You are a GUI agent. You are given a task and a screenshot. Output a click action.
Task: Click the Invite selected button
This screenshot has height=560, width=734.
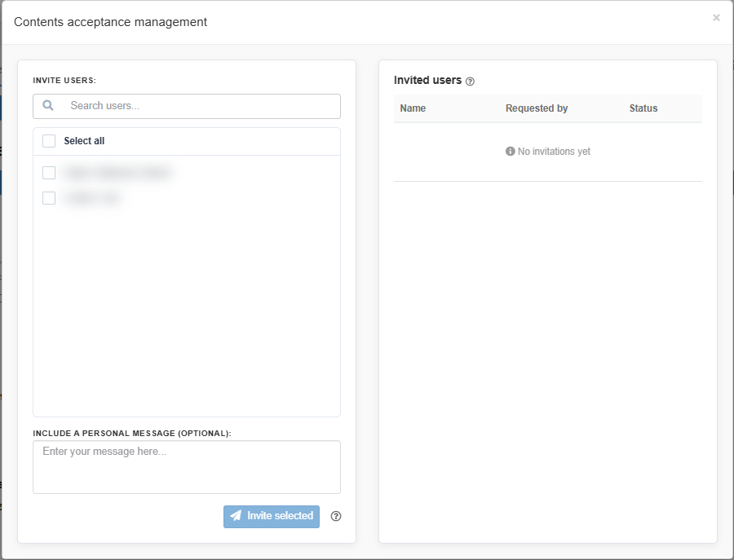(x=272, y=517)
